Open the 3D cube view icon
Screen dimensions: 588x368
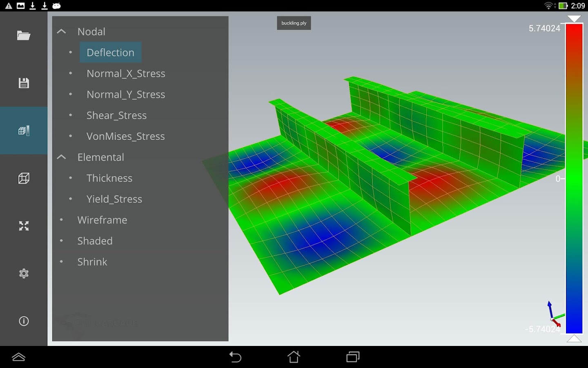pos(24,178)
